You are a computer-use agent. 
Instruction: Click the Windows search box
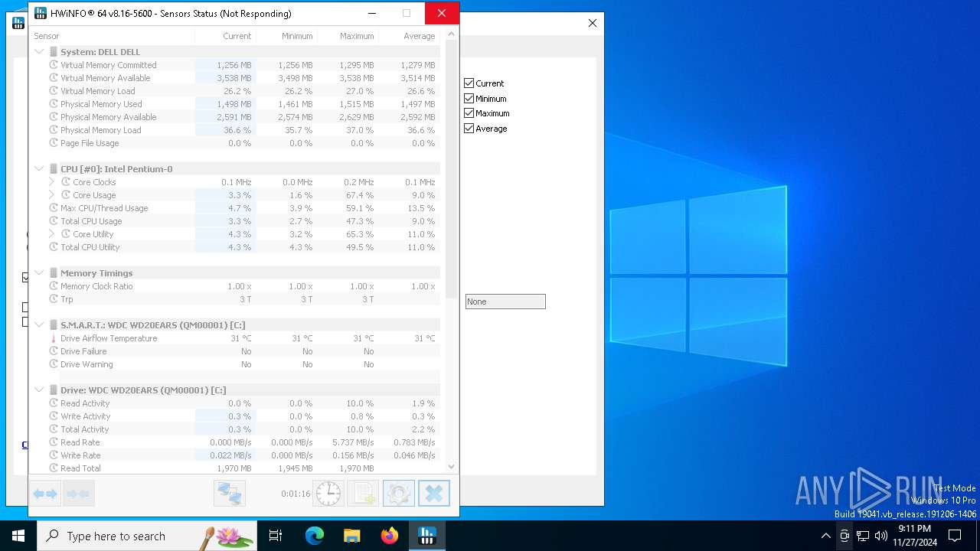(x=147, y=536)
